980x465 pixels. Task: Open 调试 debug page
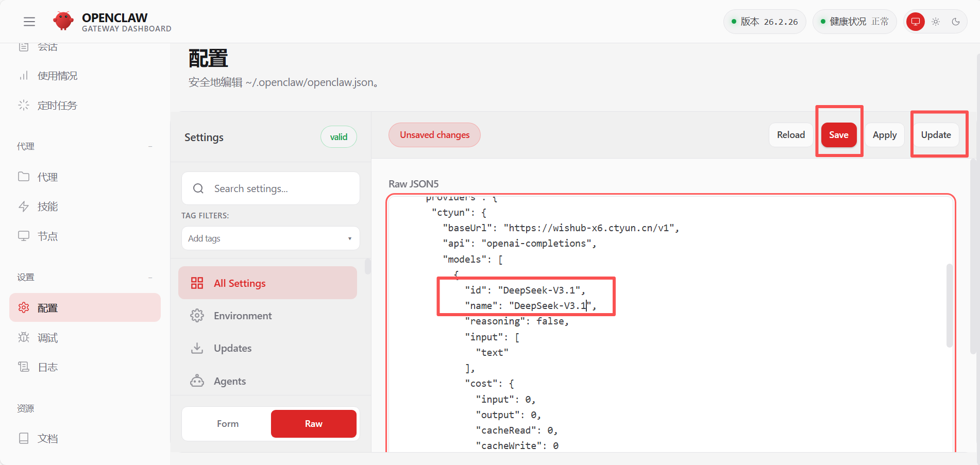coord(47,338)
